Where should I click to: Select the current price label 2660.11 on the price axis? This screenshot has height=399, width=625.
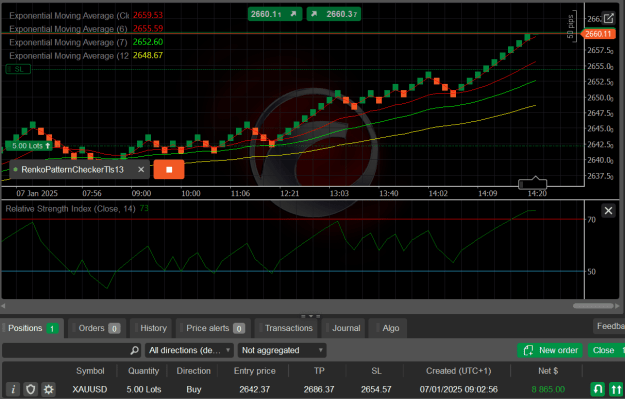[598, 34]
